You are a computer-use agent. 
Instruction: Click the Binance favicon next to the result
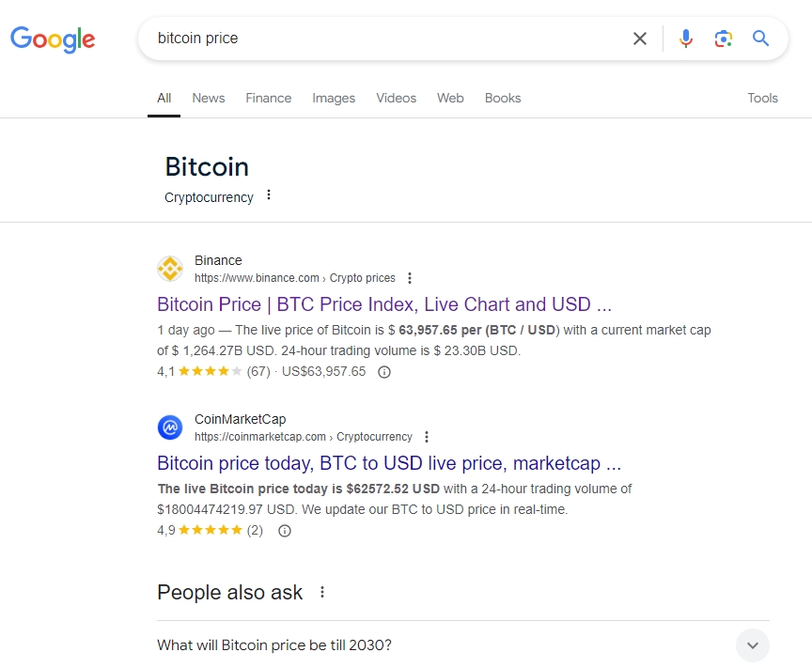[x=170, y=269]
